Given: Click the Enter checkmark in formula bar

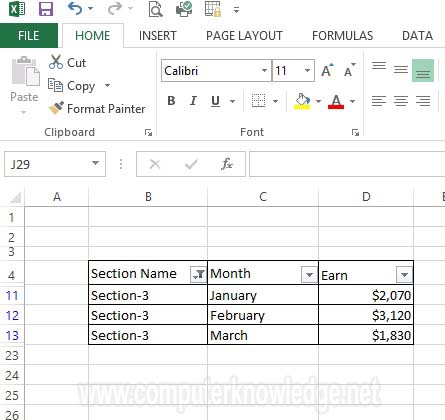Looking at the screenshot, I should (191, 164).
